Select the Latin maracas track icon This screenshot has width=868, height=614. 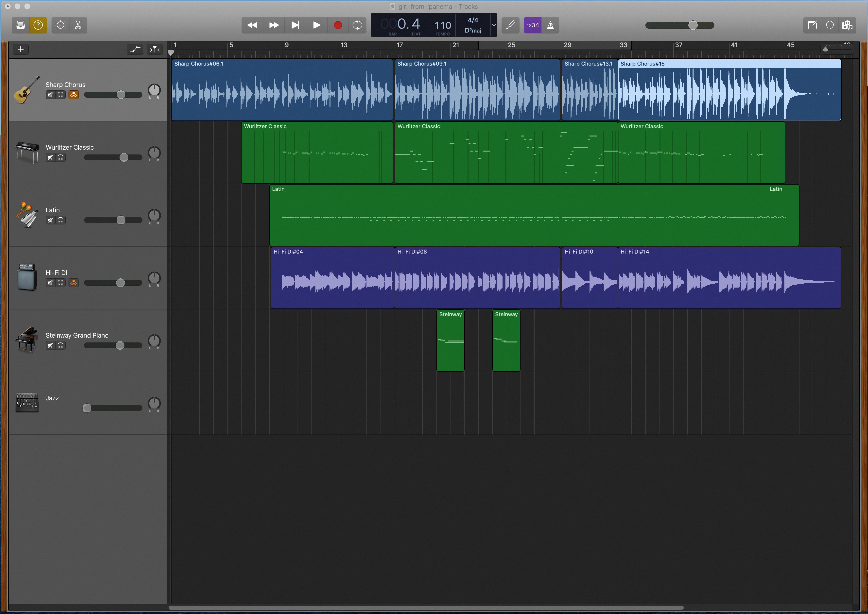(x=27, y=215)
